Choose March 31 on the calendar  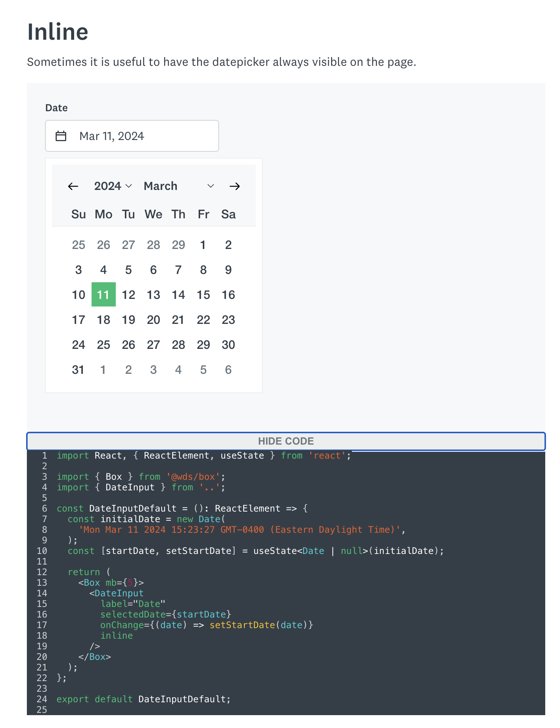click(x=78, y=370)
